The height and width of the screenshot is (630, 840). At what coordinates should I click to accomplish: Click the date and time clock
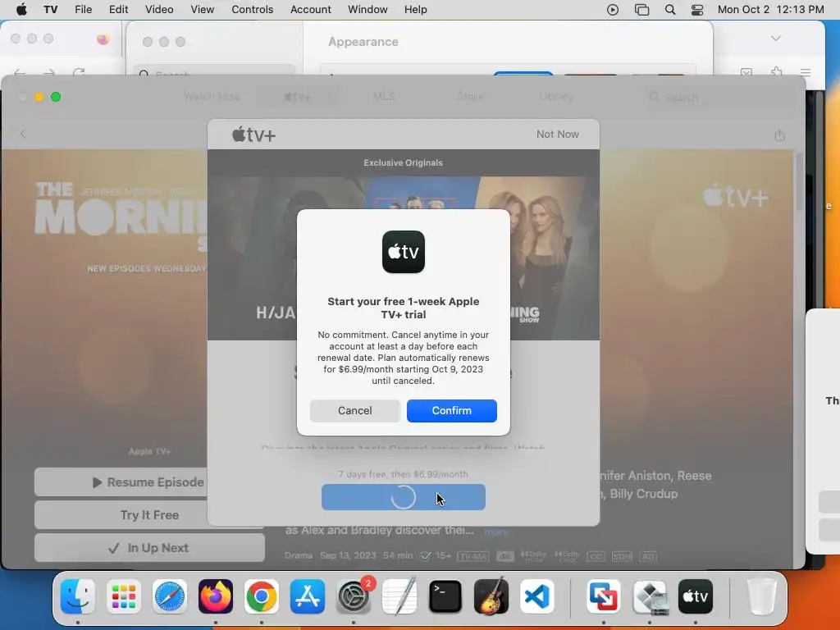[770, 9]
